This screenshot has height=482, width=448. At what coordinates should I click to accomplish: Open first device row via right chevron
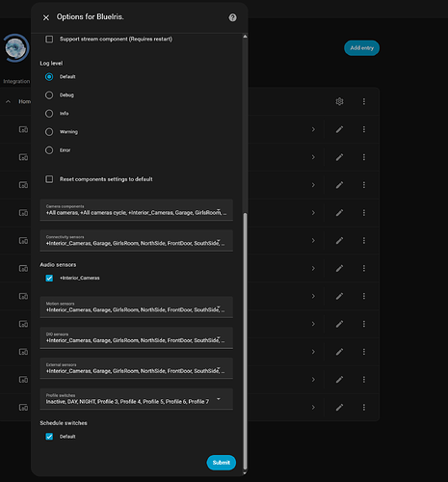(x=313, y=129)
